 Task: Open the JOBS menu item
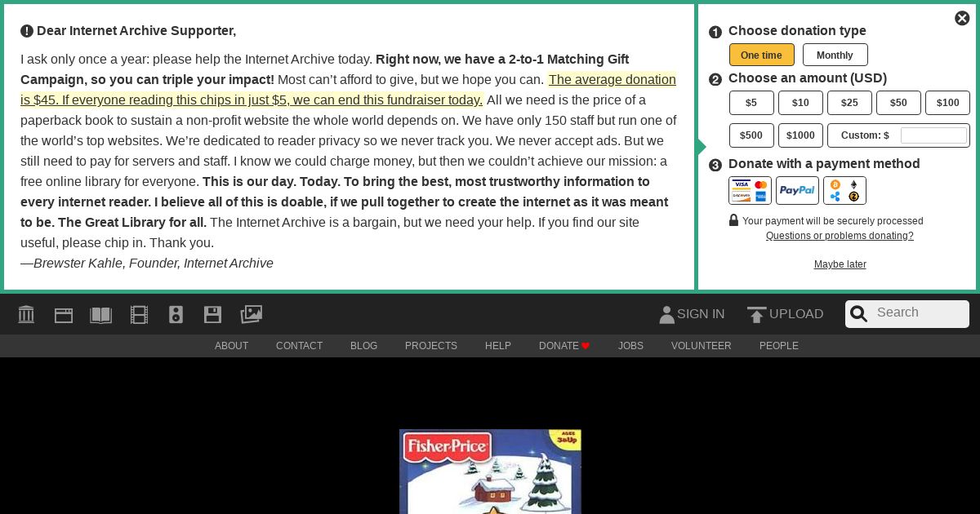[x=630, y=346]
